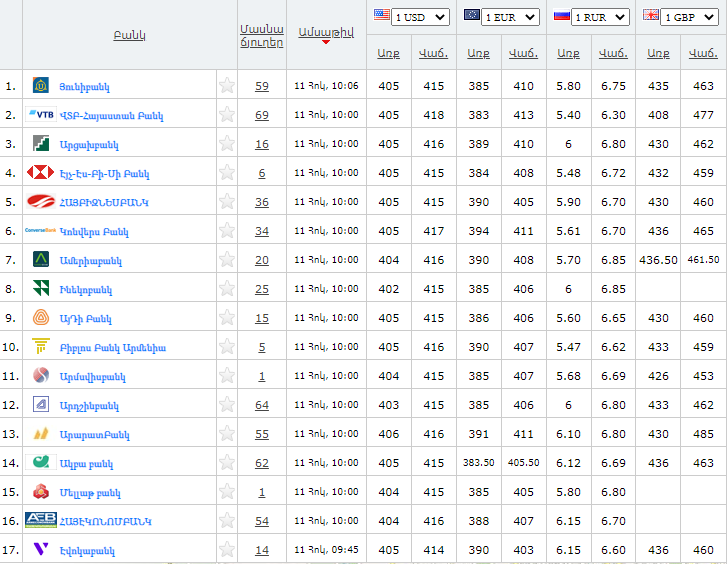
Task: Sort by the date column header
Action: pos(326,32)
